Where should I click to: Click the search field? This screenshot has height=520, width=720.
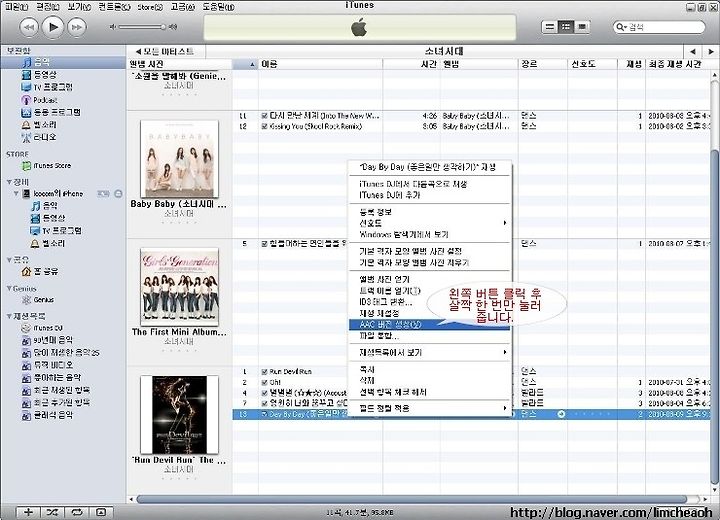click(x=659, y=27)
